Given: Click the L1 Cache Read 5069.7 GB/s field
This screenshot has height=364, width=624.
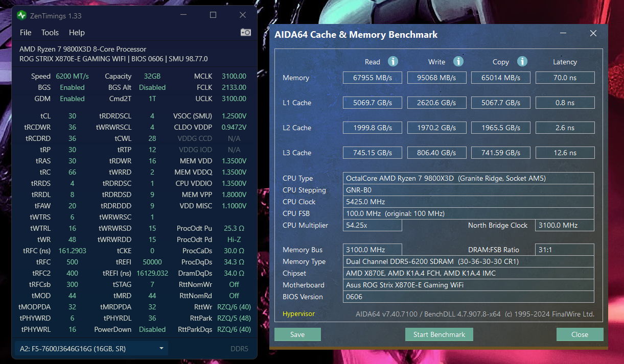Looking at the screenshot, I should pos(373,103).
